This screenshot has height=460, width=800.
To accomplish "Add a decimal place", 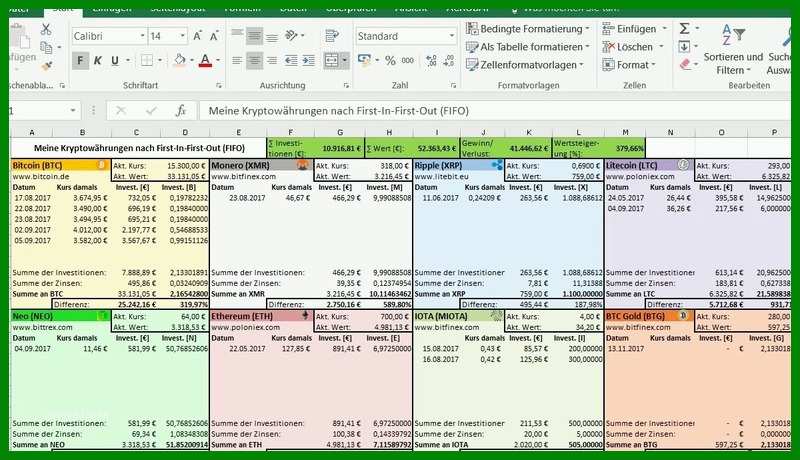I will point(431,61).
